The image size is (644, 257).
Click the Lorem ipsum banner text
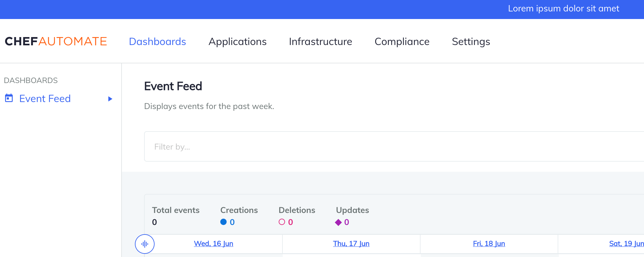coord(563,9)
